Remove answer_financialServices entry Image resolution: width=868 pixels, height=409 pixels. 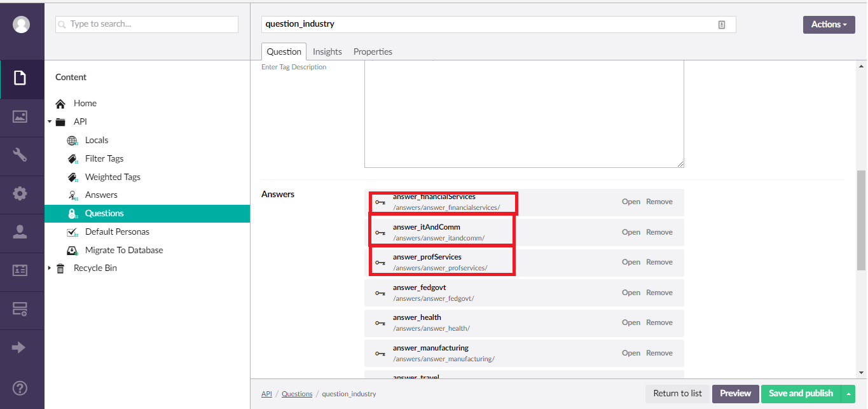click(659, 202)
